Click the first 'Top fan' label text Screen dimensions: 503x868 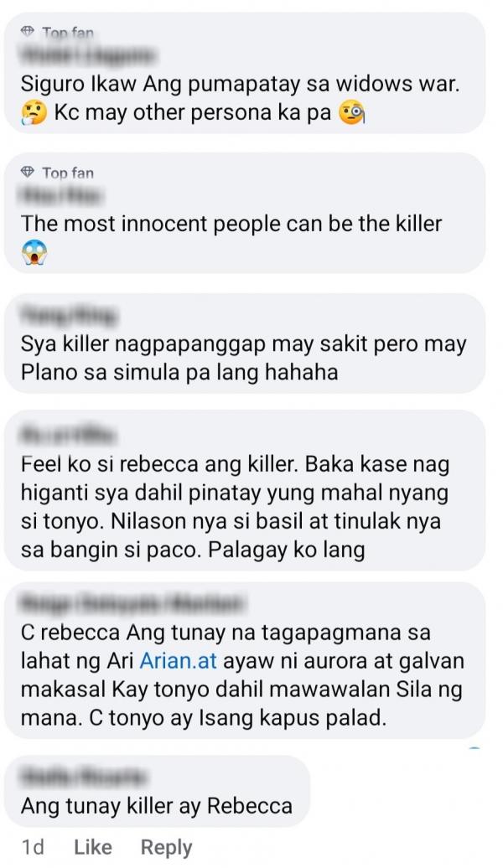coord(68,34)
